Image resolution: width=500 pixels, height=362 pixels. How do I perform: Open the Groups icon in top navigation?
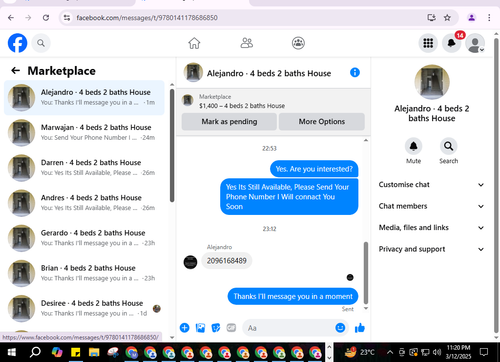click(x=298, y=43)
